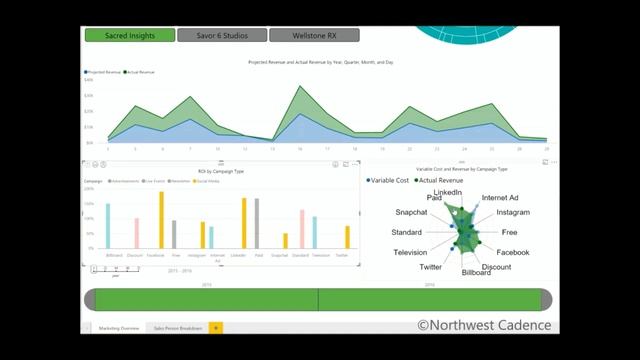
Task: Click the Standard label on the radar chart
Action: 407,232
